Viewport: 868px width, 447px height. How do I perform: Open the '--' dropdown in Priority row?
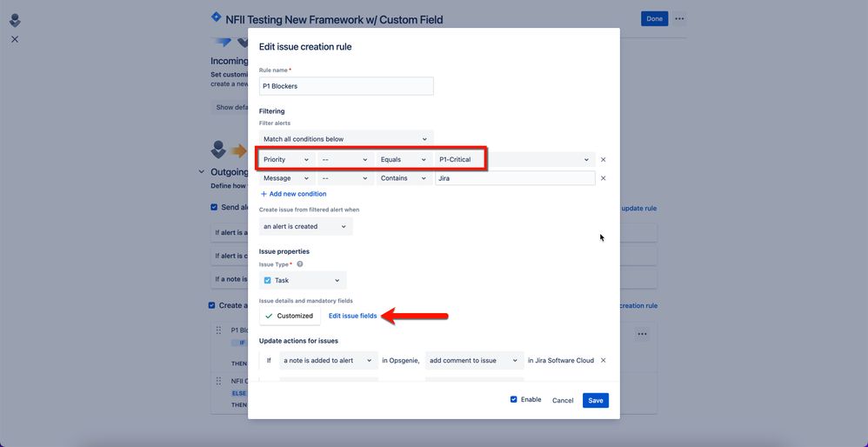point(344,160)
